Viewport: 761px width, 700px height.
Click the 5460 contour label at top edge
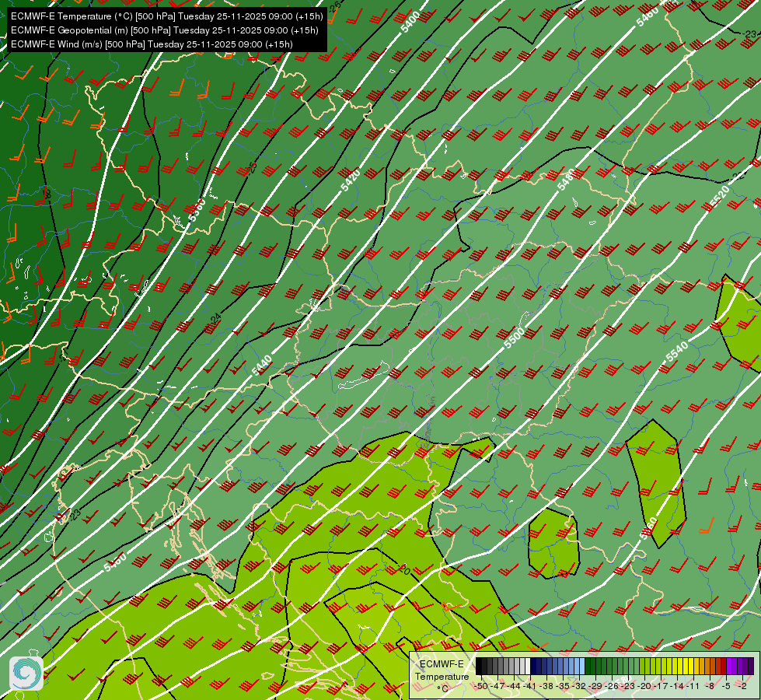click(647, 16)
